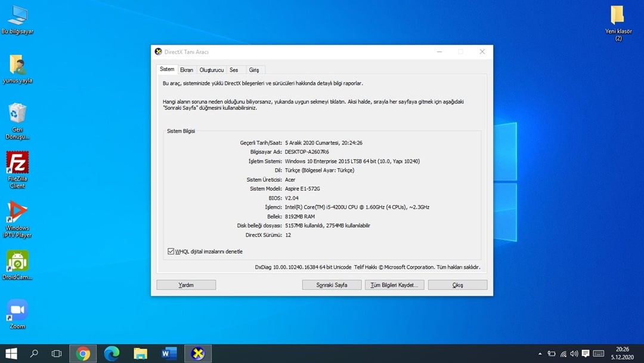
Task: Toggle WHQL dijital imzalarını denetle checkbox
Action: click(x=171, y=251)
